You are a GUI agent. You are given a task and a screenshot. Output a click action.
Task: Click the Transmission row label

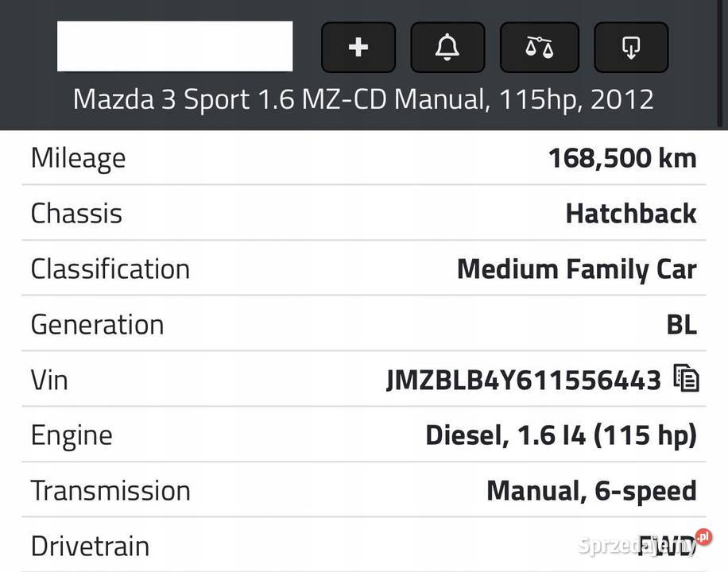[110, 491]
